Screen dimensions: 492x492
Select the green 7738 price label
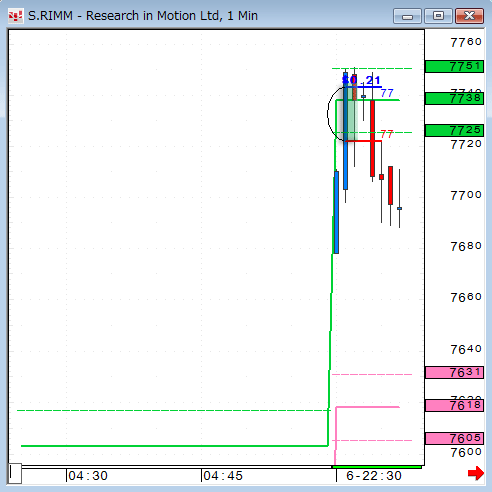point(454,99)
